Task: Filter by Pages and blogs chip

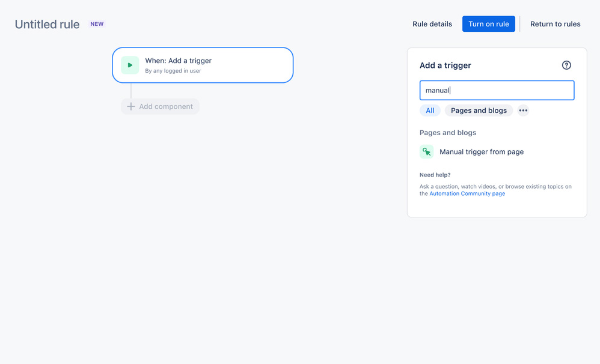Action: 479,111
